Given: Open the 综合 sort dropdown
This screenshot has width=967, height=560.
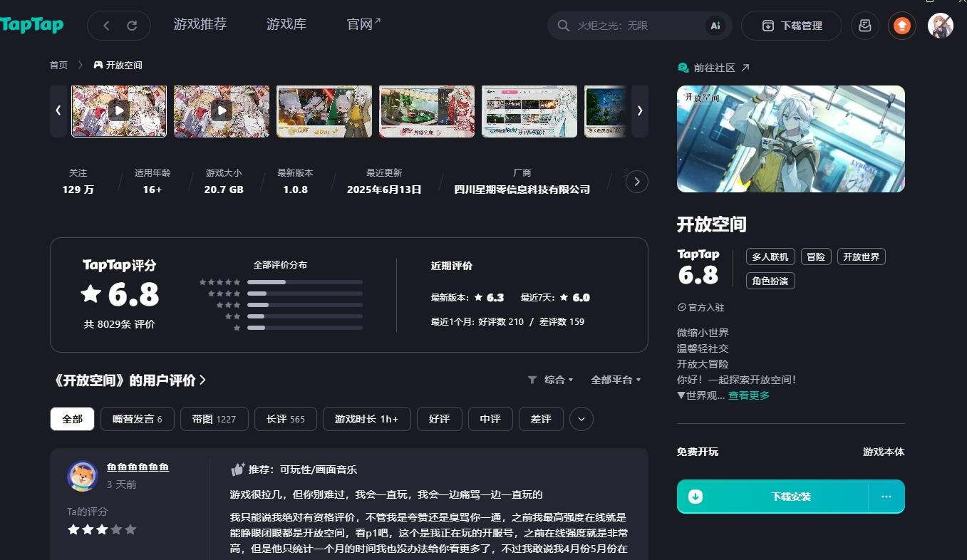Looking at the screenshot, I should 556,380.
